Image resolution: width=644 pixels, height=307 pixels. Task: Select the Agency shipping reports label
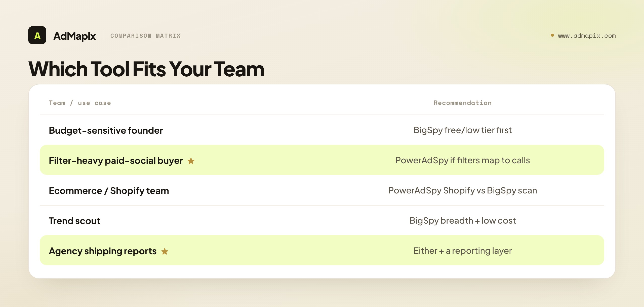point(103,251)
